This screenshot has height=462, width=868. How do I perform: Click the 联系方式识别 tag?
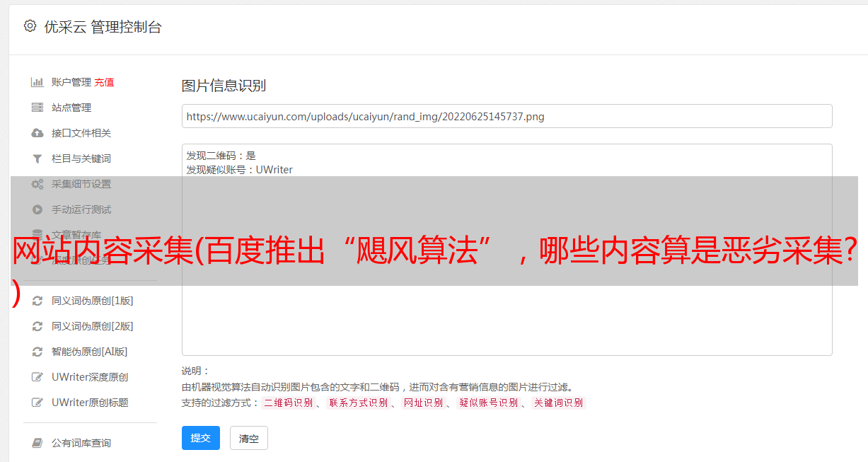point(358,403)
